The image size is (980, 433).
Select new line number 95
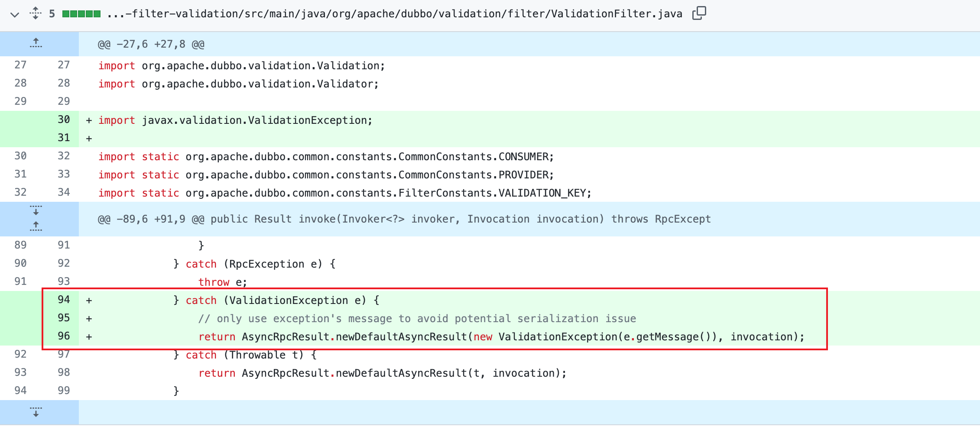[64, 318]
